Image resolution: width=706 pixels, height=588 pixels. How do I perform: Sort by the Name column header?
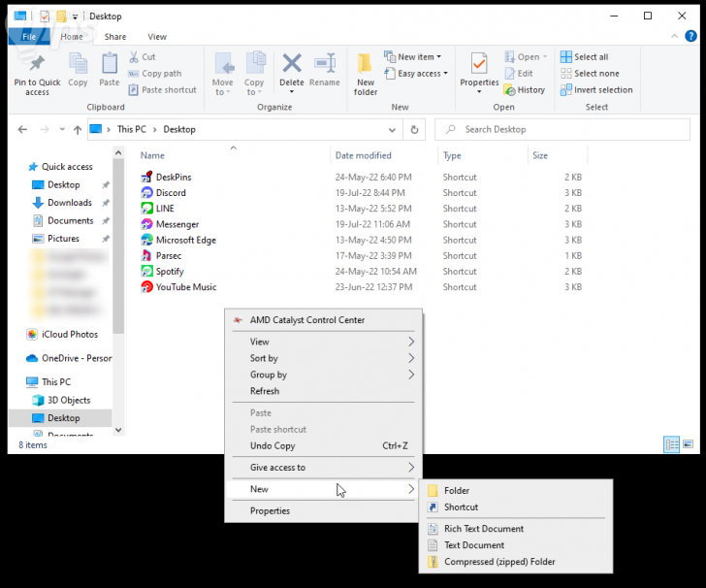click(152, 155)
